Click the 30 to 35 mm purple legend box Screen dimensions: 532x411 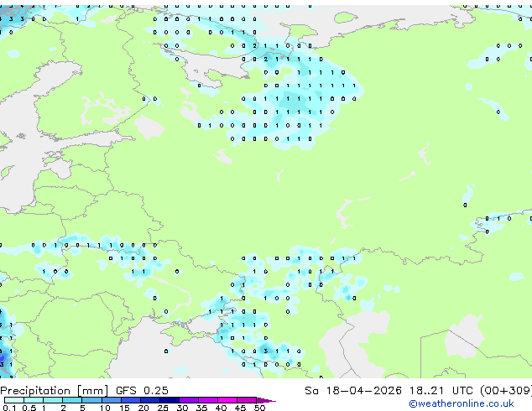point(189,400)
